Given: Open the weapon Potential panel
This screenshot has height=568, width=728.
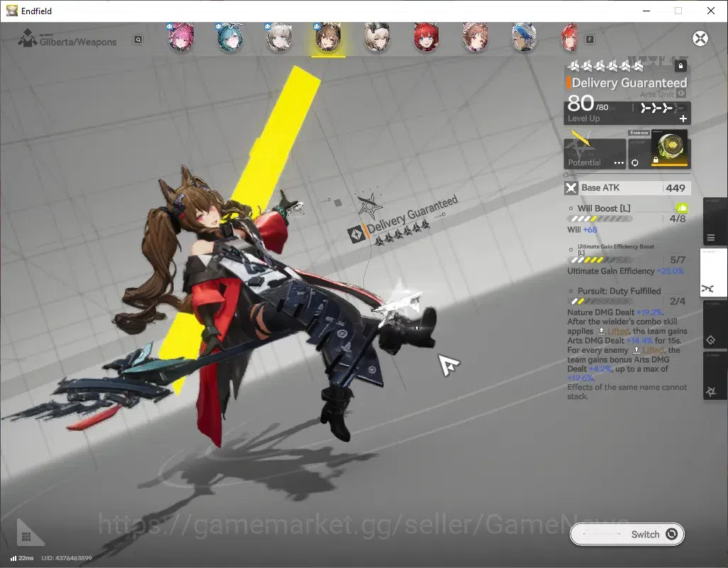Looking at the screenshot, I should (595, 153).
